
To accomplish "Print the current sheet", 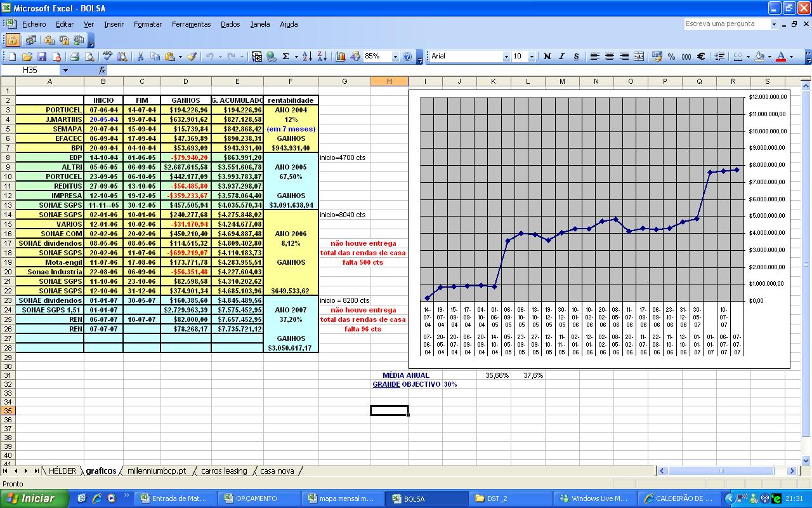I will pos(74,57).
